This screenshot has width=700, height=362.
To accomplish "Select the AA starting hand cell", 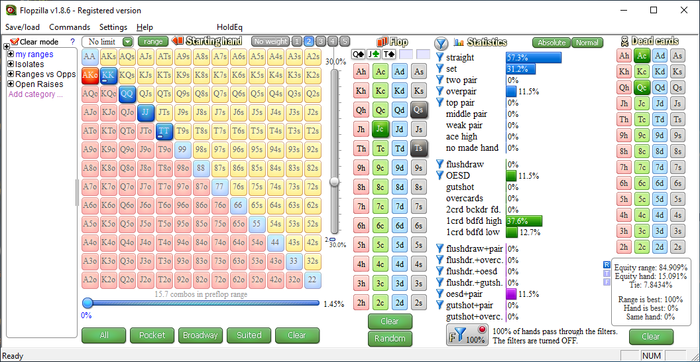I will (x=90, y=57).
